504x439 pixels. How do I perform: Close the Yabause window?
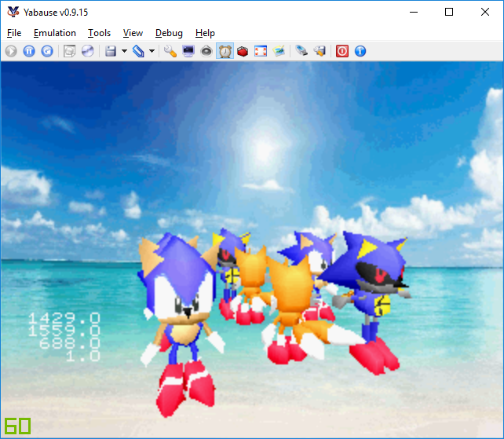(x=485, y=13)
